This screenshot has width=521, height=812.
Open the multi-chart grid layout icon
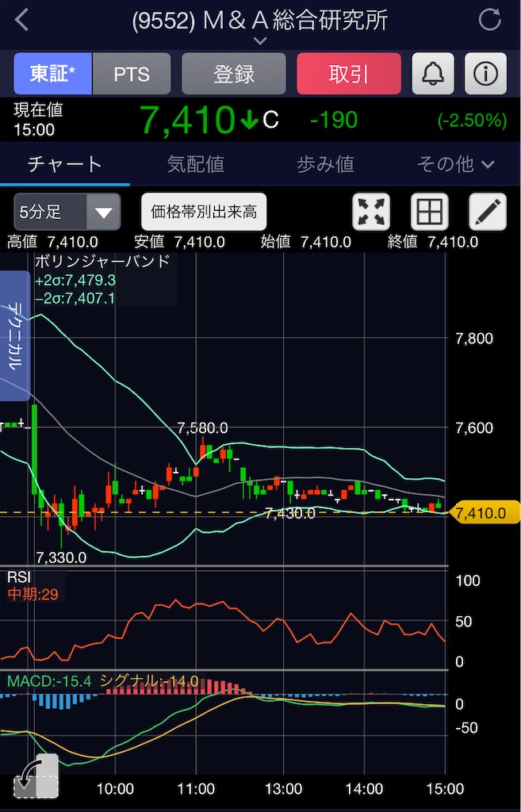(429, 212)
